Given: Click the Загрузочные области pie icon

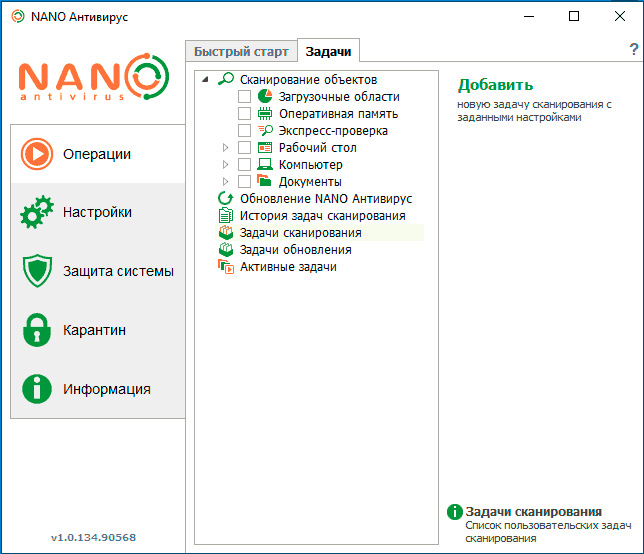Looking at the screenshot, I should [x=265, y=96].
